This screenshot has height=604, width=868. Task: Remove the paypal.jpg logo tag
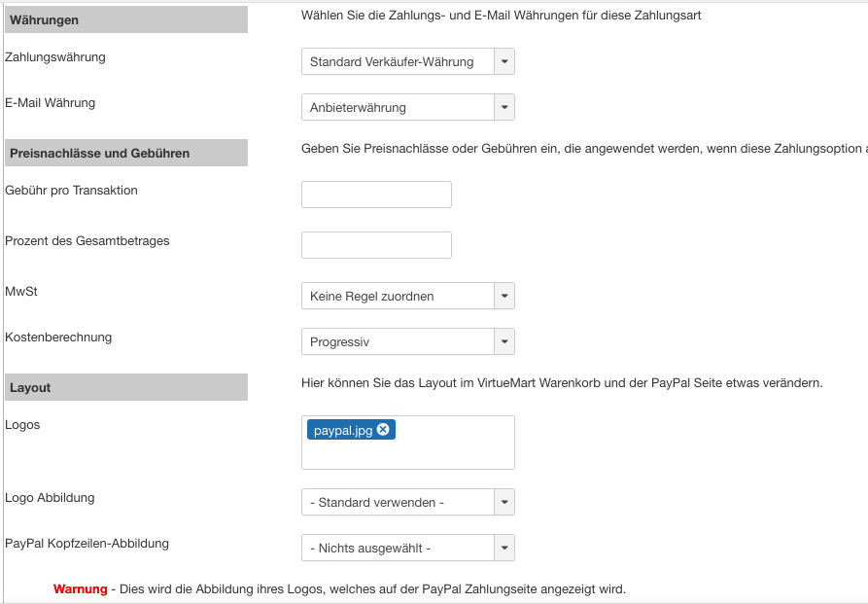coord(383,430)
